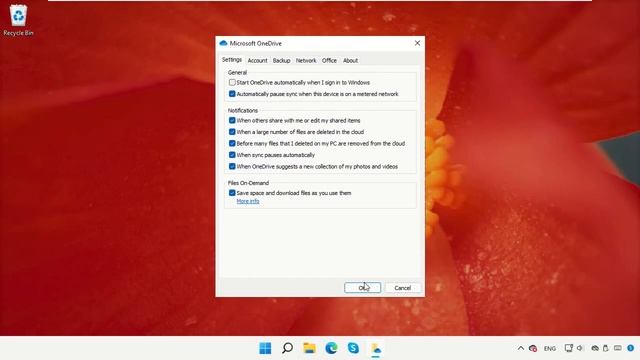Click the volume speaker tray icon

[x=580, y=348]
